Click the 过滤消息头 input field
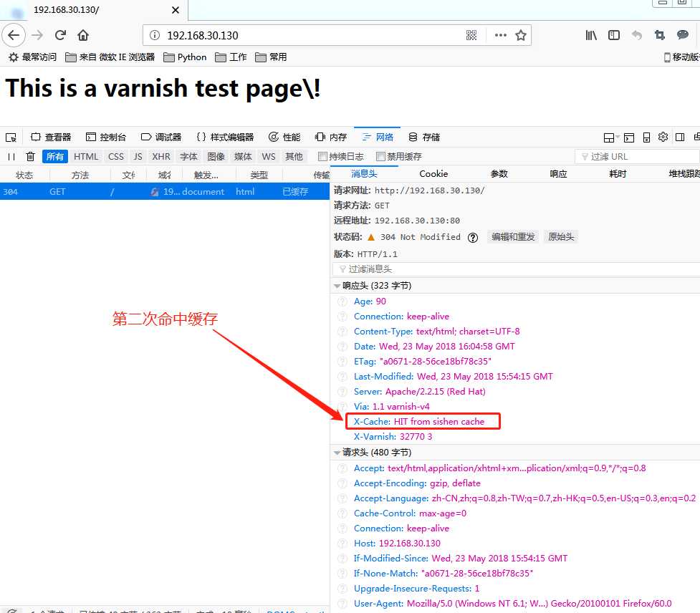The width and height of the screenshot is (700, 613). click(x=516, y=269)
